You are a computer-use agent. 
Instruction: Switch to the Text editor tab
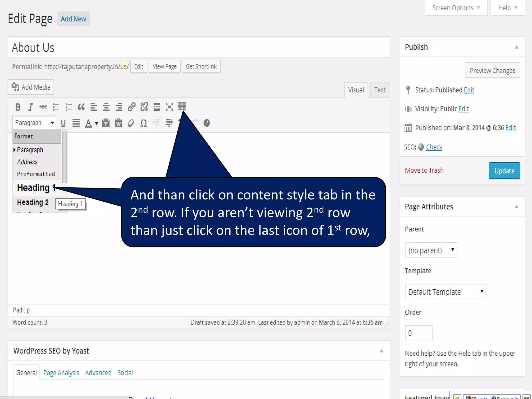(x=380, y=90)
